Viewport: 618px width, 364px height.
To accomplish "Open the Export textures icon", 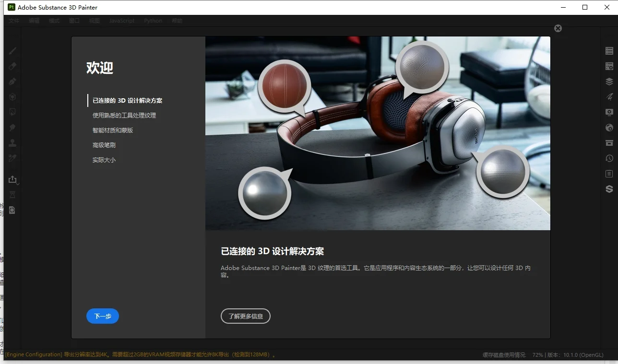I will pos(12,179).
